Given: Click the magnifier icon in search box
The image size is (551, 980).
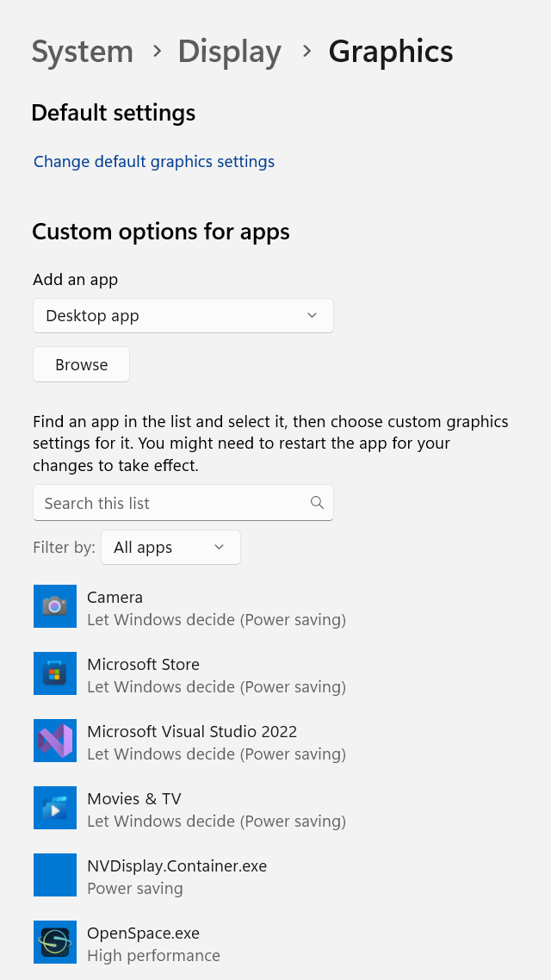Looking at the screenshot, I should [x=318, y=503].
